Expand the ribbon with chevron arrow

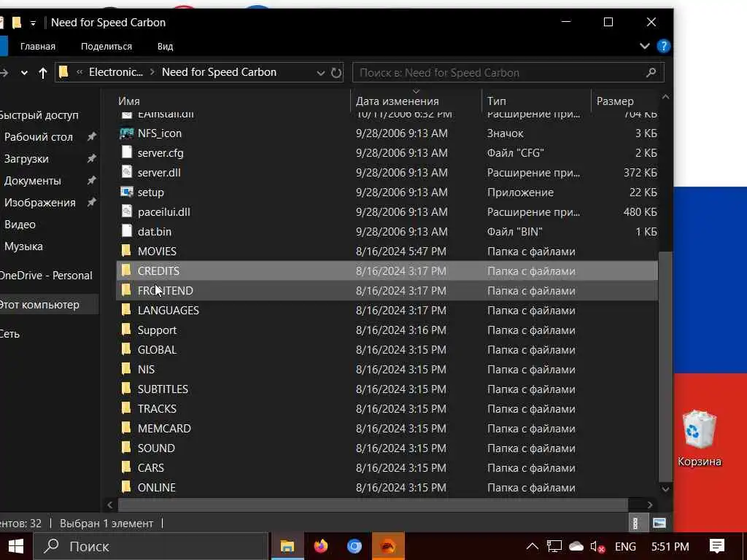click(x=645, y=46)
